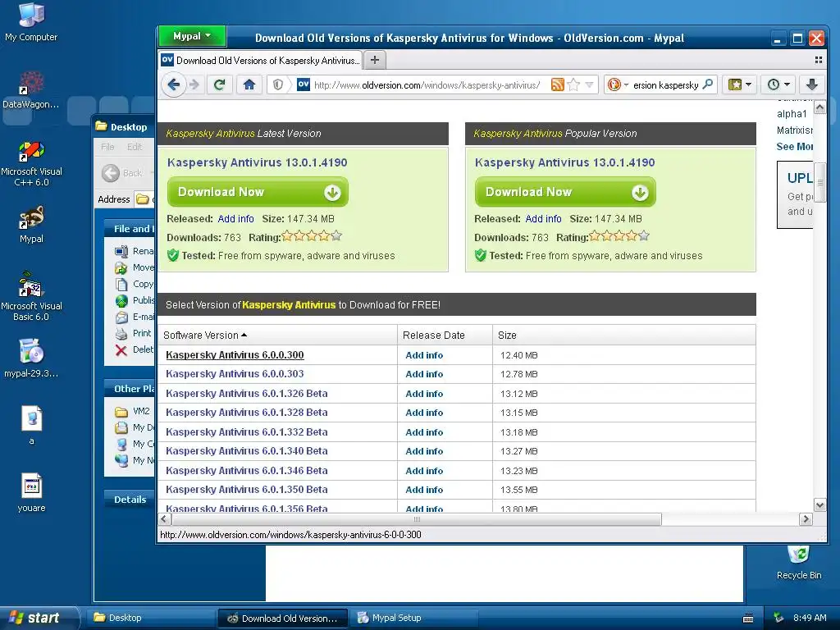This screenshot has height=630, width=840.
Task: Open Kaspersky Antivirus 6.0.0.300 link
Action: [x=235, y=354]
